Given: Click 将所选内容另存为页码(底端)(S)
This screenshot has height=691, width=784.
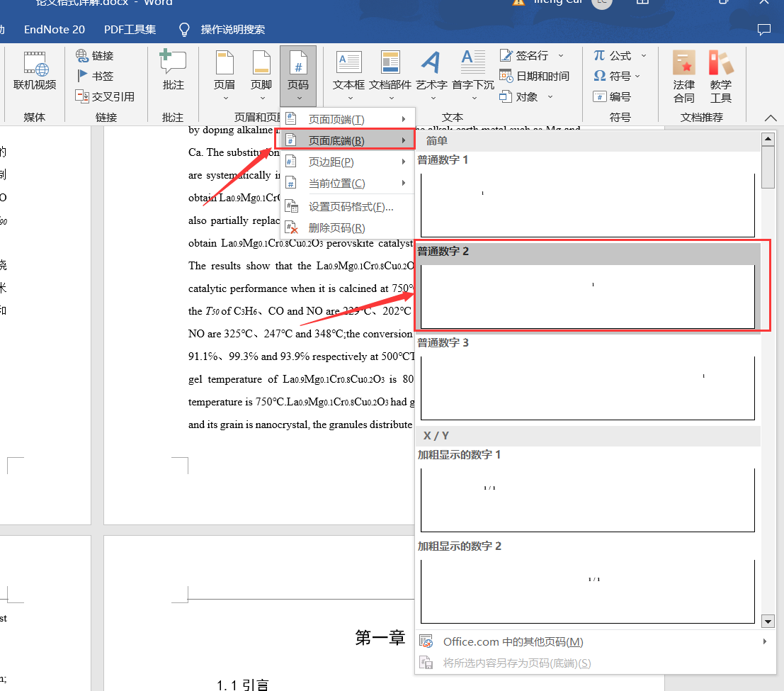Looking at the screenshot, I should (x=595, y=663).
